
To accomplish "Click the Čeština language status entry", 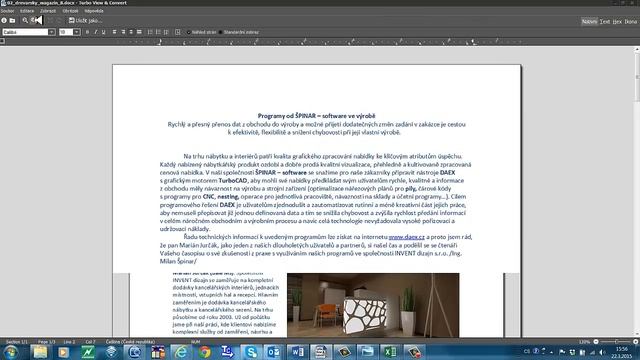I will (130, 342).
